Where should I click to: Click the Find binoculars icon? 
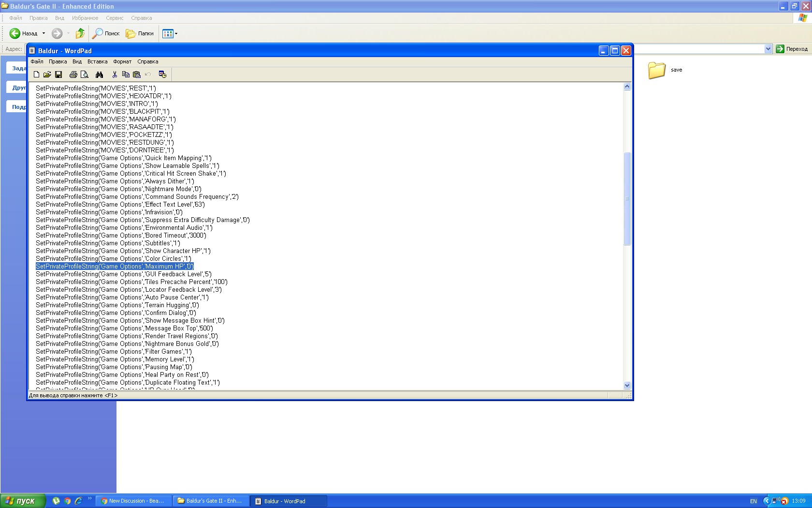[100, 75]
